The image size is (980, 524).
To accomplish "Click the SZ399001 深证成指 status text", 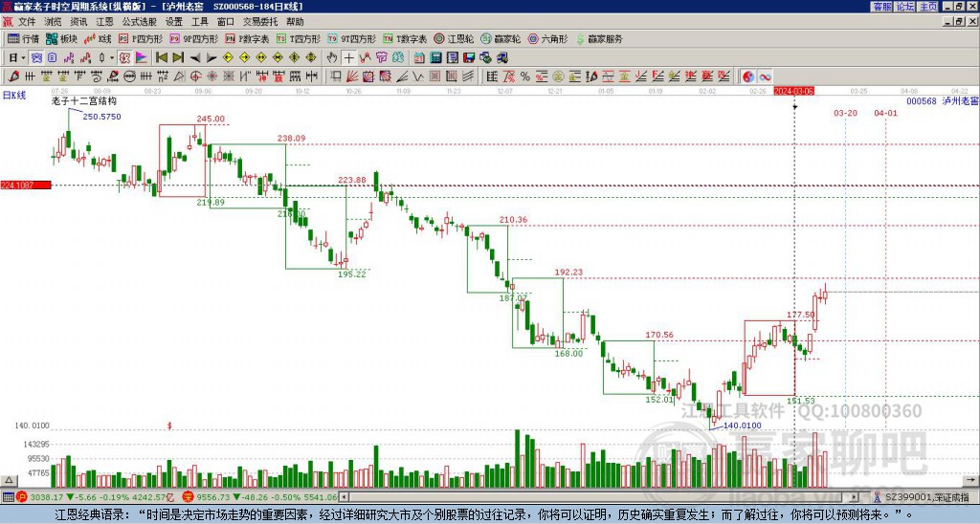I will point(926,497).
